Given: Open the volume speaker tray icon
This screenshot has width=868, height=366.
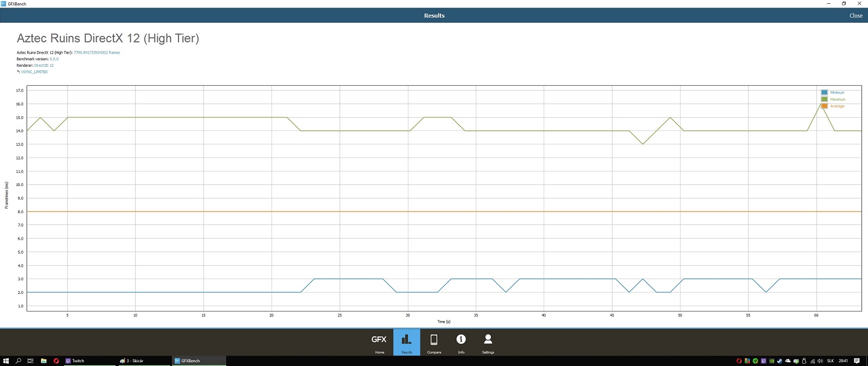Looking at the screenshot, I should click(x=820, y=361).
